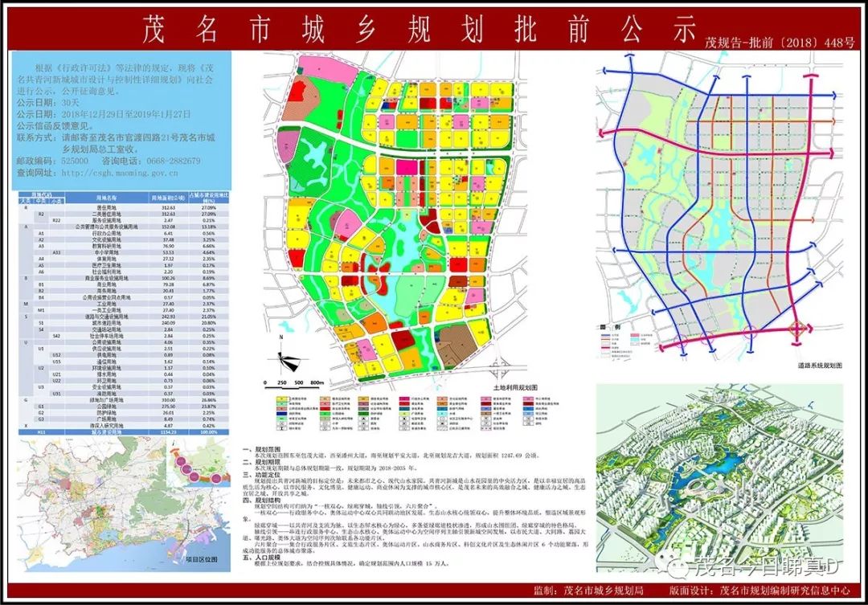Click the 用地名称 column header in the table

[x=106, y=198]
